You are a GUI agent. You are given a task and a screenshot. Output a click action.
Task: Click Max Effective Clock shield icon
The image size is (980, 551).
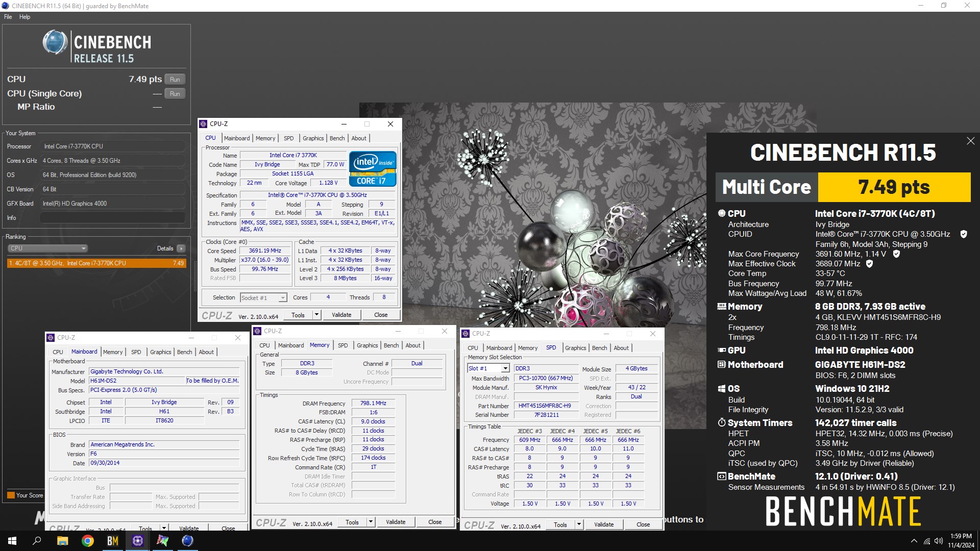[x=869, y=264]
